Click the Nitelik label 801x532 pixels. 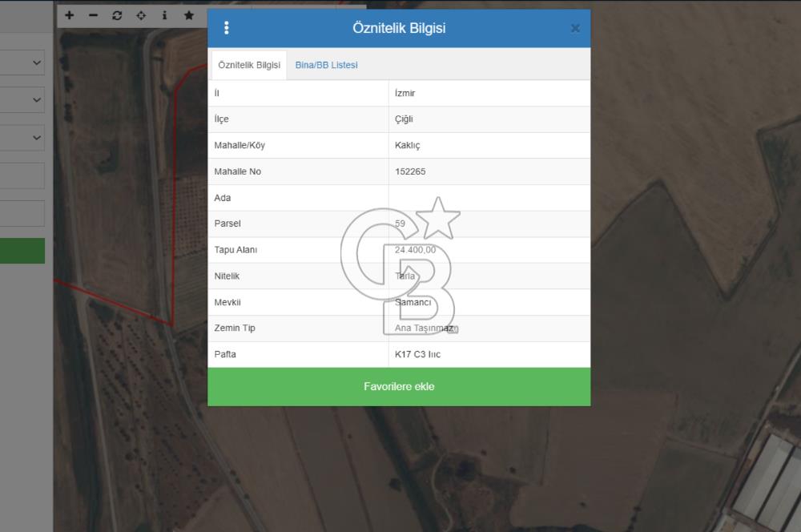pos(227,276)
